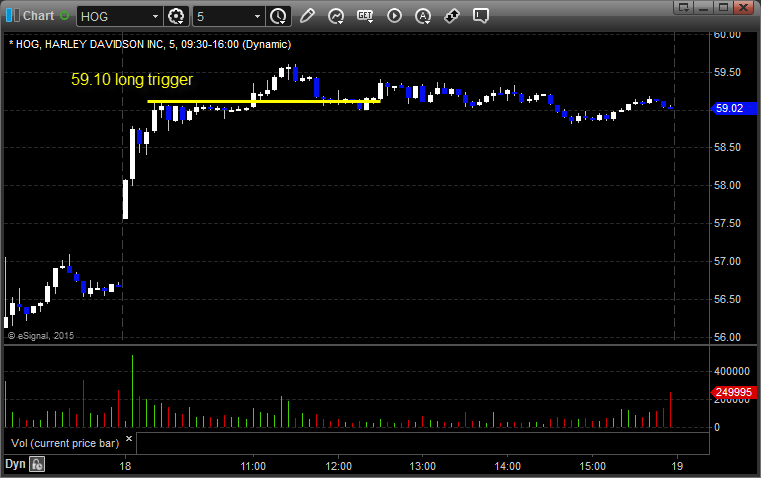Click the '59.10 long trigger' text annotation

tap(132, 80)
